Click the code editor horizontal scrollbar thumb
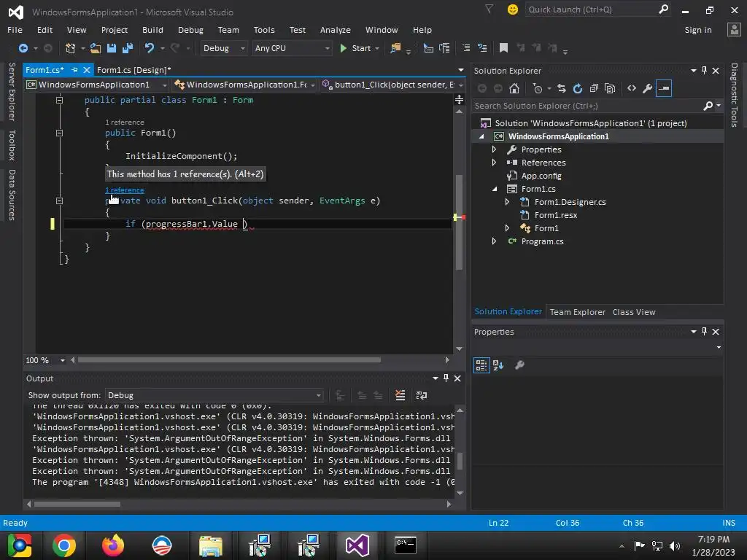The height and width of the screenshot is (560, 747). coord(229,360)
